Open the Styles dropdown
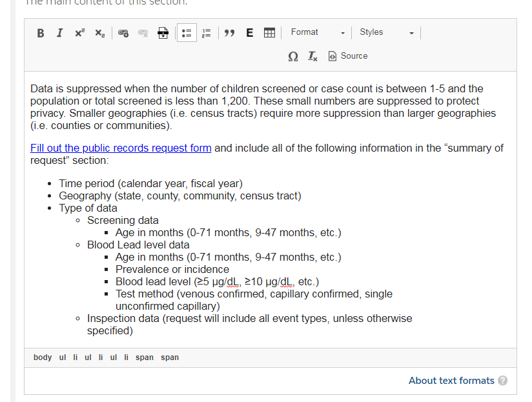The image size is (532, 402). tap(387, 32)
